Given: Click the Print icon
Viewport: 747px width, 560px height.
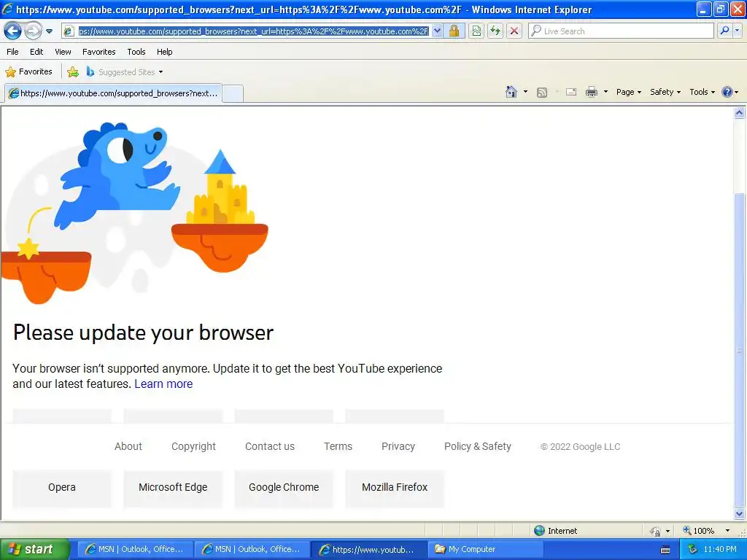Looking at the screenshot, I should click(x=591, y=92).
